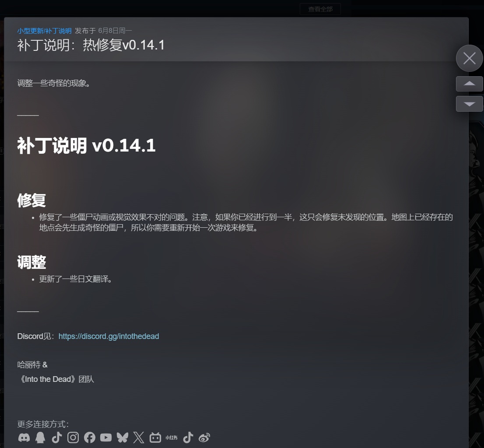The height and width of the screenshot is (448, 484).
Task: Open the 小红书 icon link
Action: [x=172, y=437]
